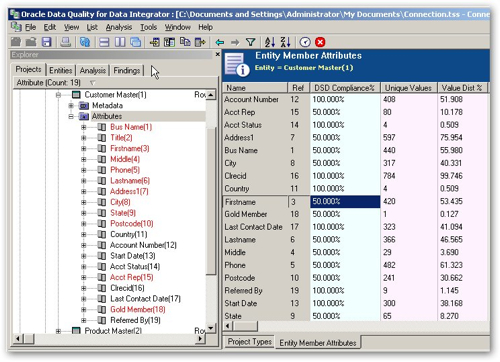Click the import arrow toolbar icon
500x362 pixels.
[155, 42]
